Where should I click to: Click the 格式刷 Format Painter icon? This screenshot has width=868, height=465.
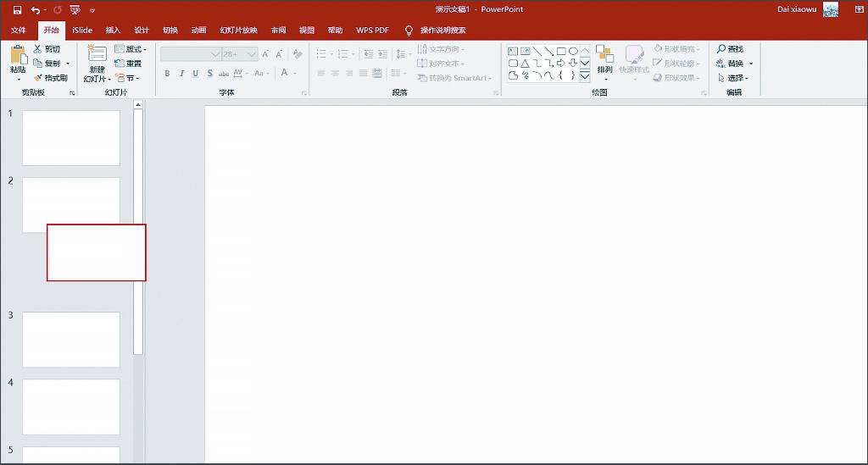pos(38,78)
